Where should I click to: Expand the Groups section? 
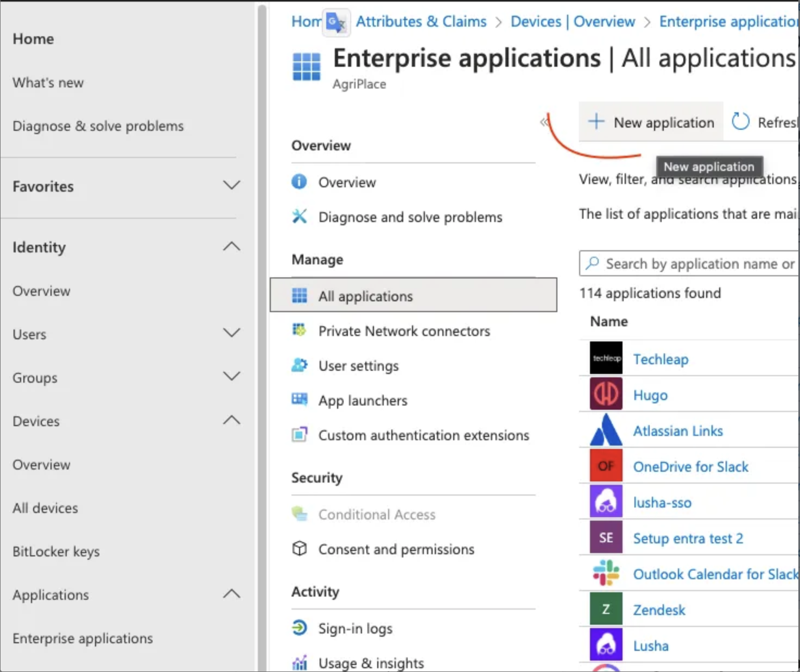pos(232,376)
